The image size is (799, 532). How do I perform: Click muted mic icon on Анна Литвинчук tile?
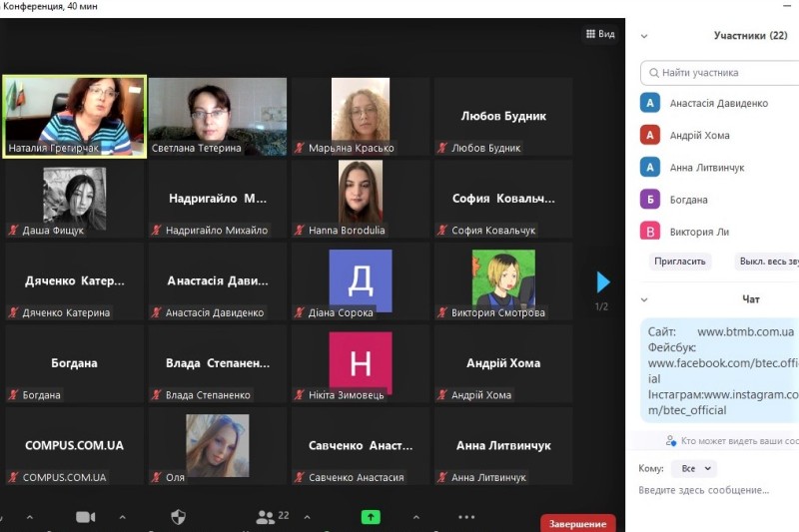(442, 477)
